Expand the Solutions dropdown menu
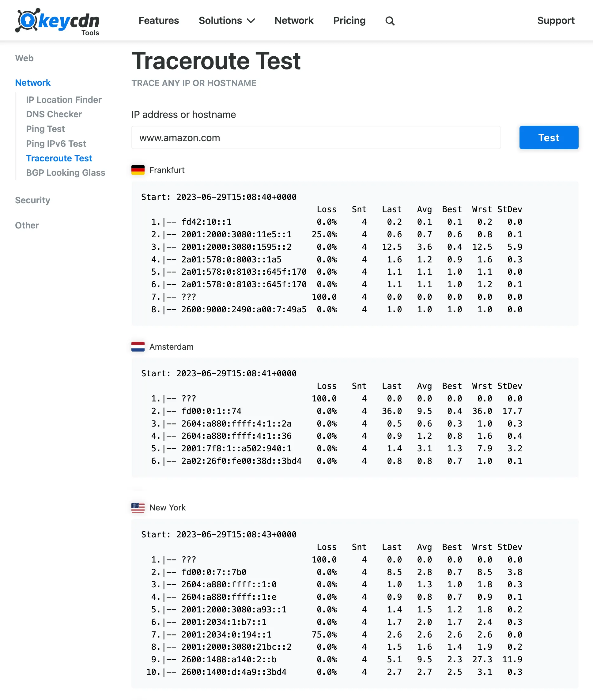This screenshot has height=700, width=593. coord(227,21)
